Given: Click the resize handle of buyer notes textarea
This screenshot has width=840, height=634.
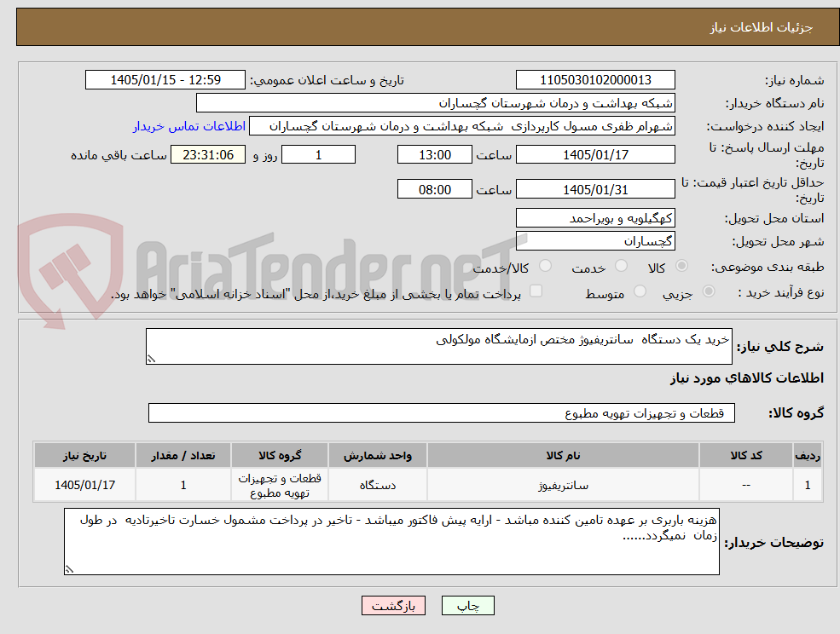Looking at the screenshot, I should click(69, 570).
